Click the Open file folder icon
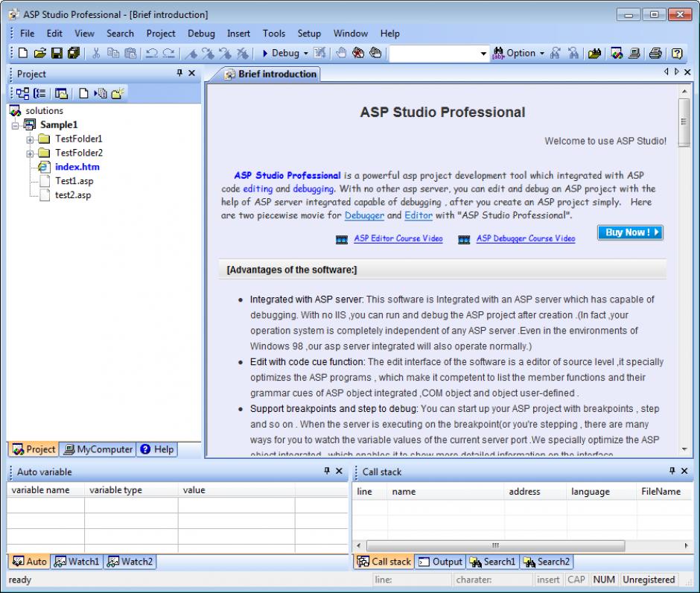This screenshot has height=593, width=700. point(40,53)
